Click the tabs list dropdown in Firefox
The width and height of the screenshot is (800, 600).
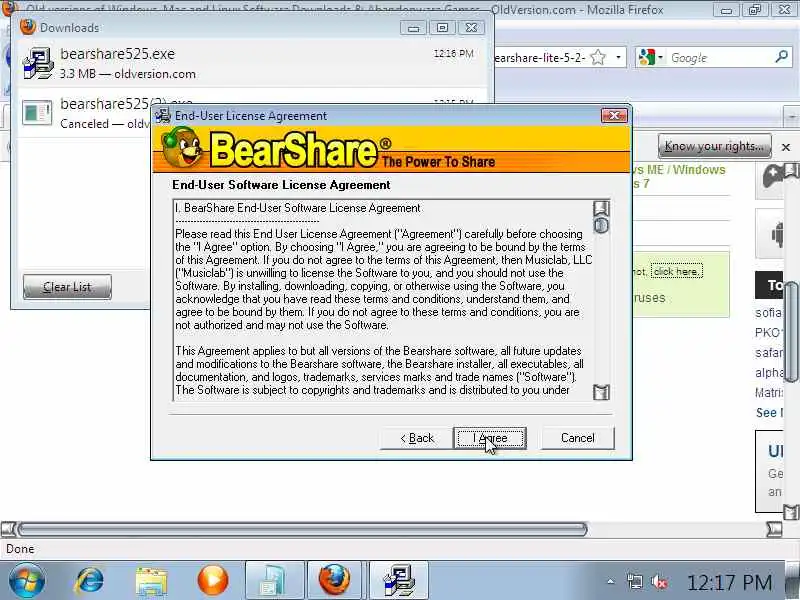[x=791, y=116]
